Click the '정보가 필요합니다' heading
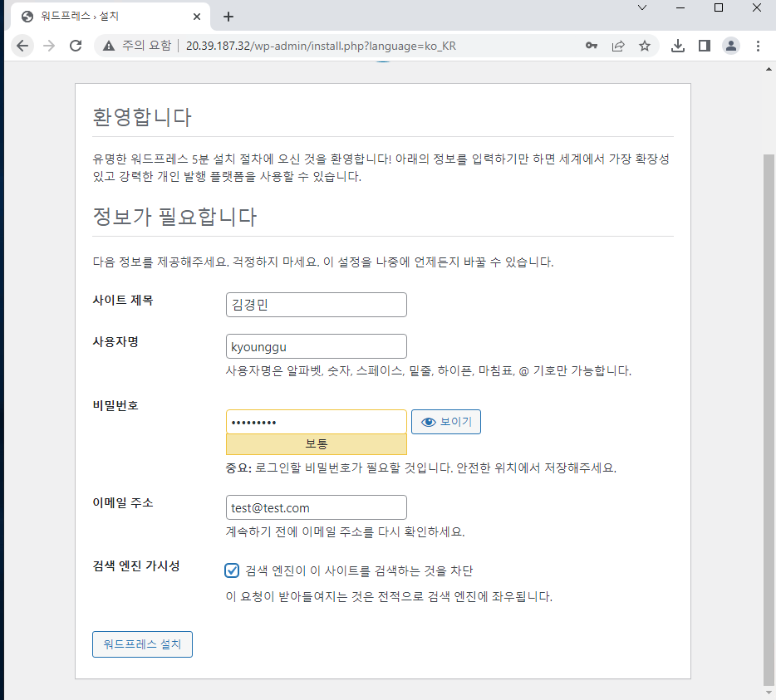 [174, 217]
